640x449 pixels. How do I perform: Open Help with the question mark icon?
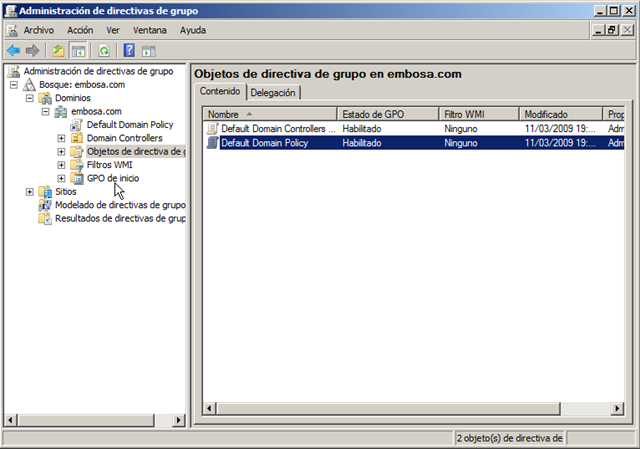coord(130,50)
